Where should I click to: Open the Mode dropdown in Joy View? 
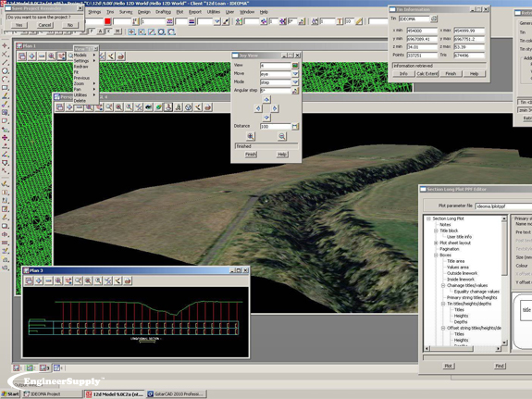pyautogui.click(x=295, y=82)
